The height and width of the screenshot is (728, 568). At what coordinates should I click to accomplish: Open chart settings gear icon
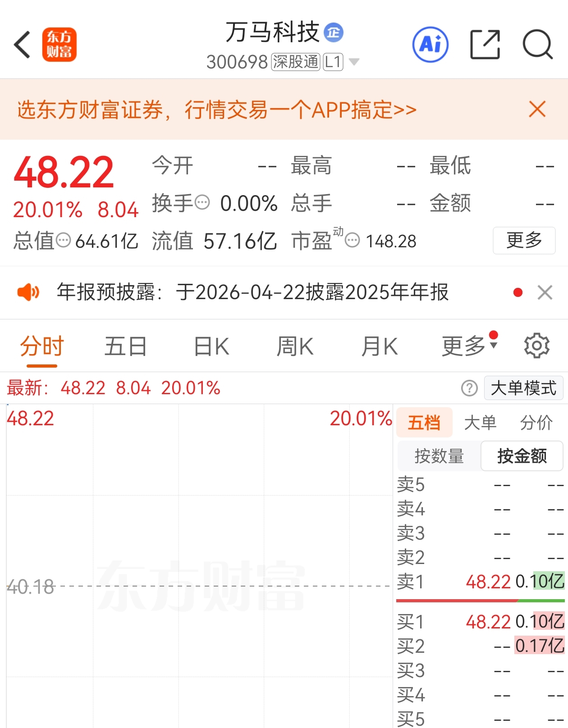tap(536, 346)
